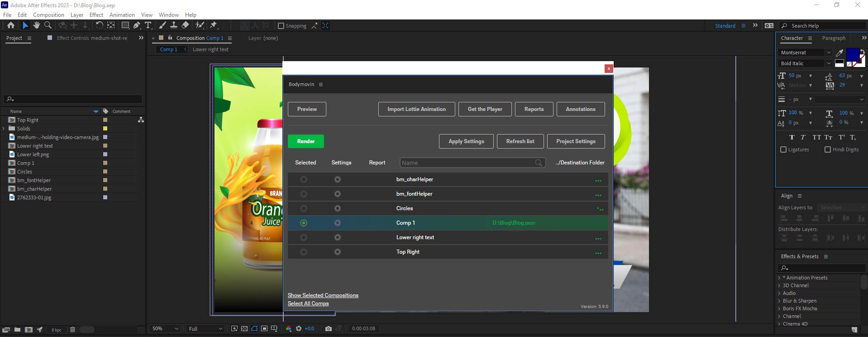The image size is (868, 337).
Task: Enable the Snapping checkbox
Action: click(281, 26)
